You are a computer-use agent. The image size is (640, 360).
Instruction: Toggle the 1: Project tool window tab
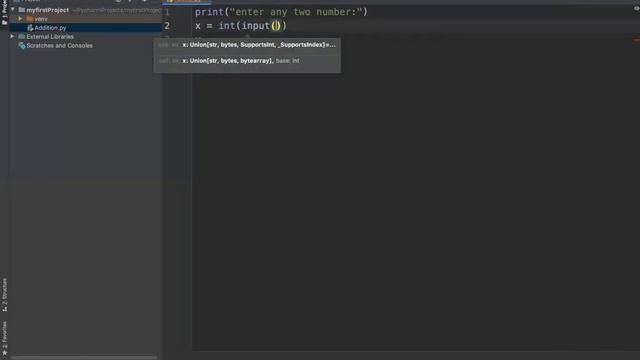click(x=4, y=12)
